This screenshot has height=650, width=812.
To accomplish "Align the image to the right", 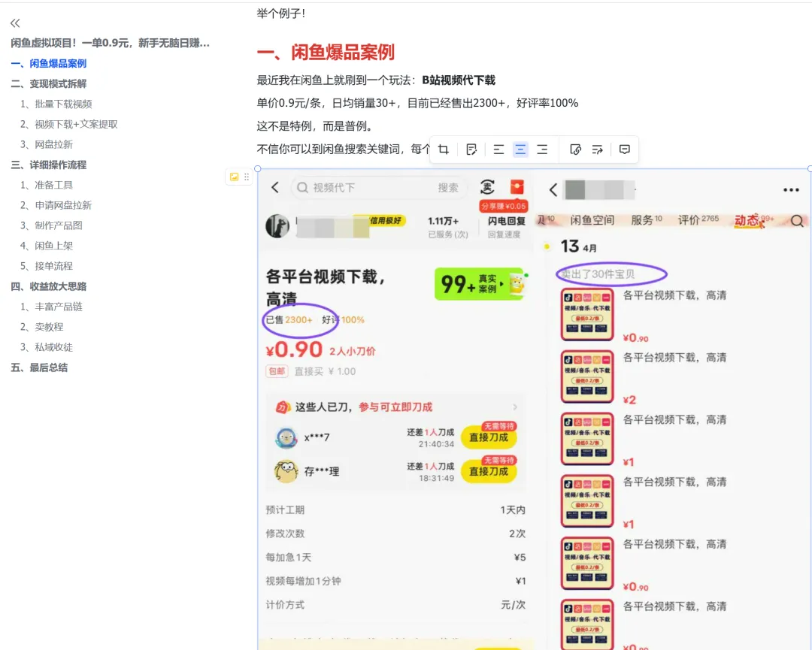I will (x=542, y=150).
